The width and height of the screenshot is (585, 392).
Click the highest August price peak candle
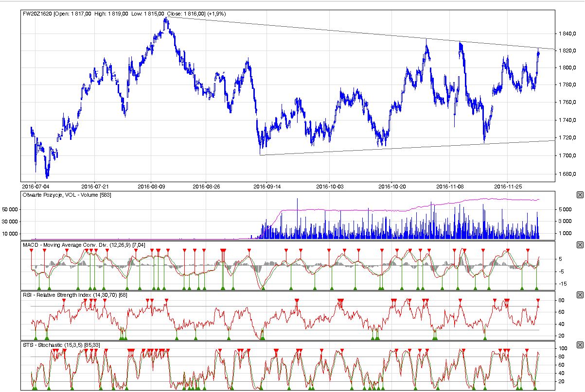[x=166, y=20]
